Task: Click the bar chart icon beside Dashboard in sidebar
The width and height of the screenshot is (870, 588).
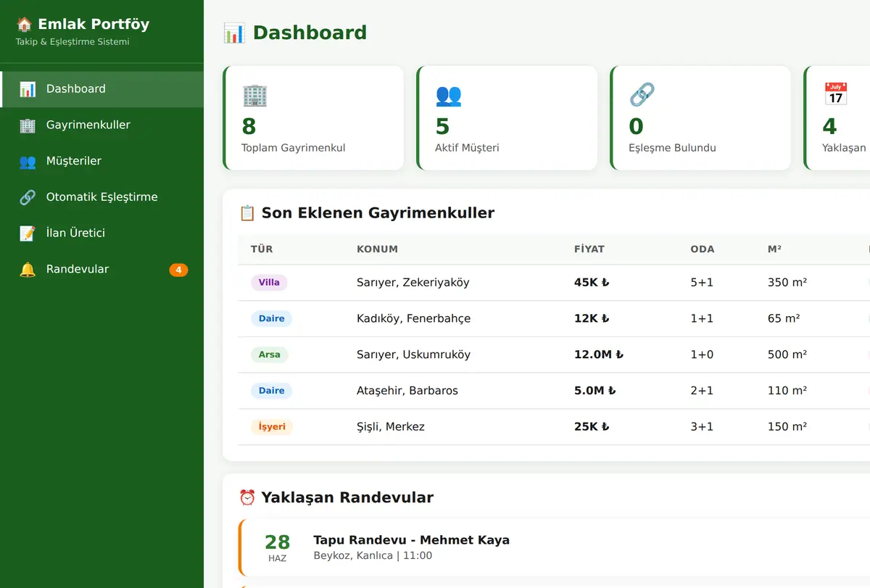Action: 28,89
